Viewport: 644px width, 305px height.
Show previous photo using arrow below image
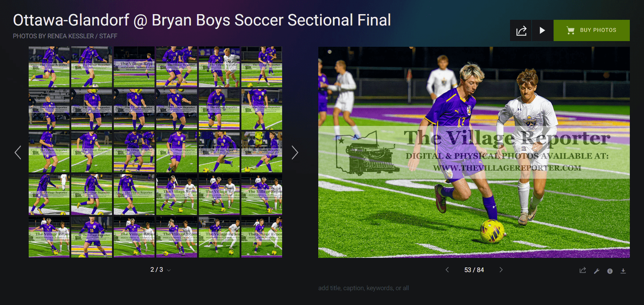[447, 270]
